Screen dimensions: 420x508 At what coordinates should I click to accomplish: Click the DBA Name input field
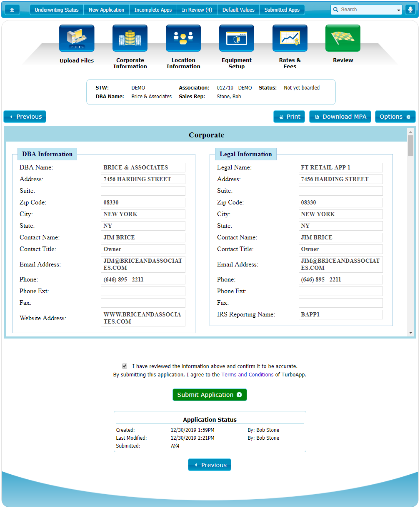(x=143, y=167)
